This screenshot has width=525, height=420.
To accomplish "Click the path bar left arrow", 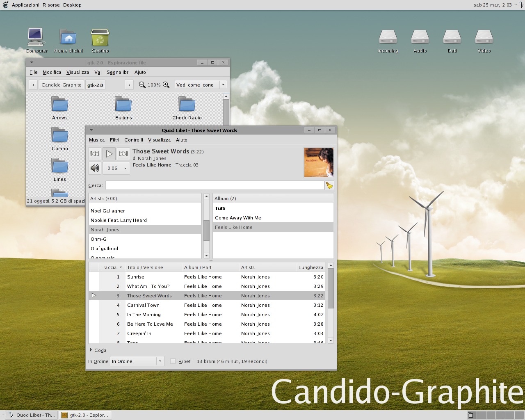I will (33, 85).
